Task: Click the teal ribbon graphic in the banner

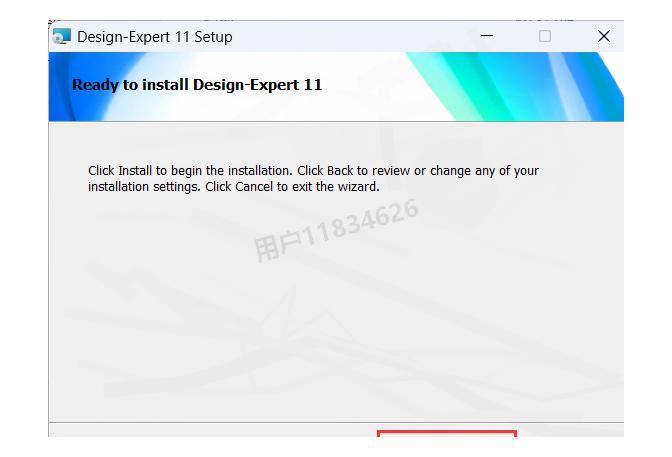Action: pos(480,87)
